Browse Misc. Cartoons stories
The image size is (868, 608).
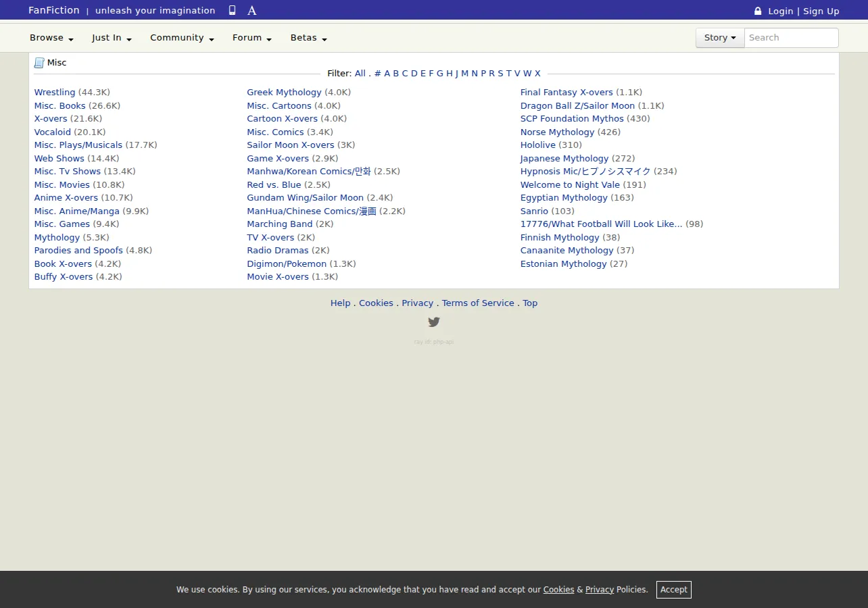point(279,106)
